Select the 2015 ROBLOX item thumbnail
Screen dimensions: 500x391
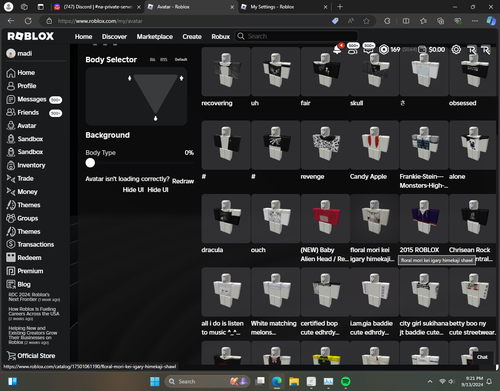tap(424, 218)
